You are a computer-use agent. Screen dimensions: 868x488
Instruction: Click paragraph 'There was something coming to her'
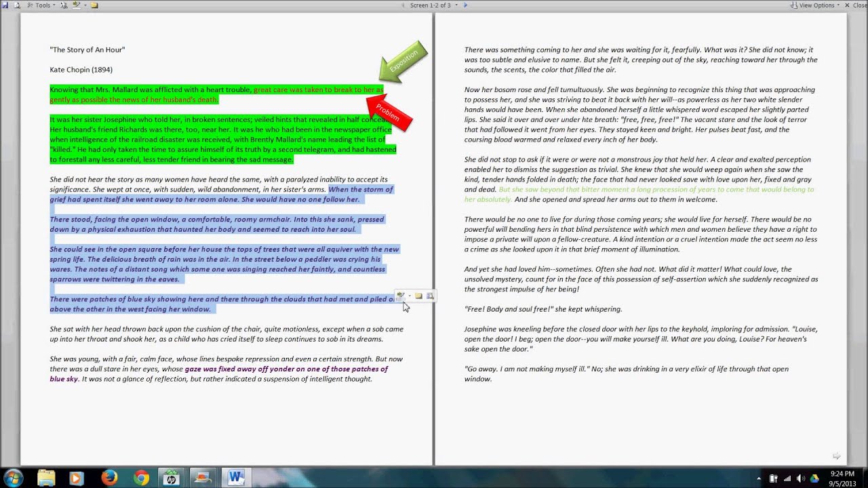tap(641, 60)
